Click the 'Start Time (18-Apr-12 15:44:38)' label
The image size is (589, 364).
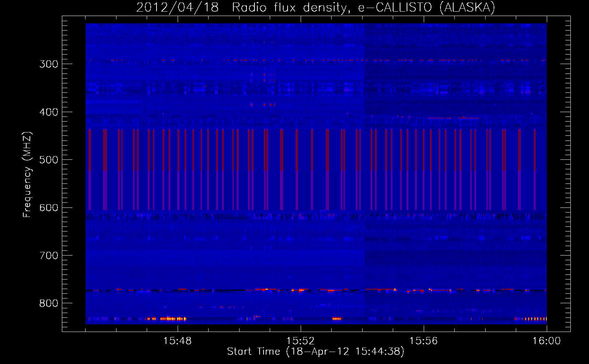pyautogui.click(x=316, y=352)
